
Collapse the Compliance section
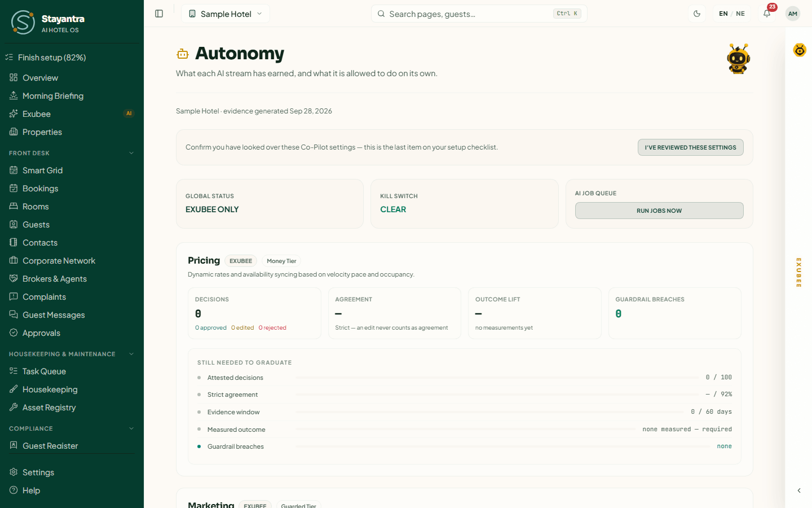(131, 428)
